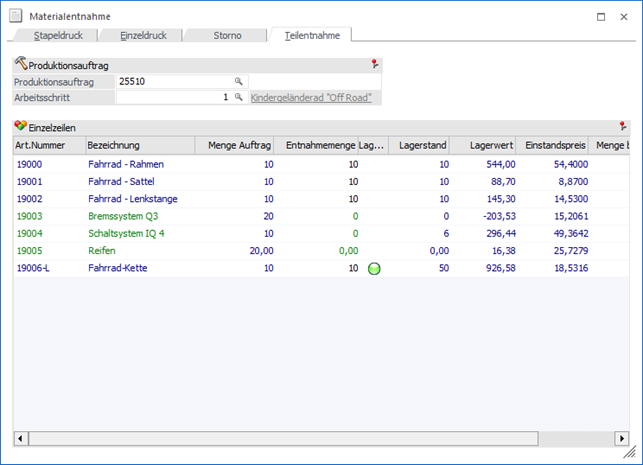Click the pin icon of the Einzelzeilen panel
643x465 pixels.
tap(623, 127)
